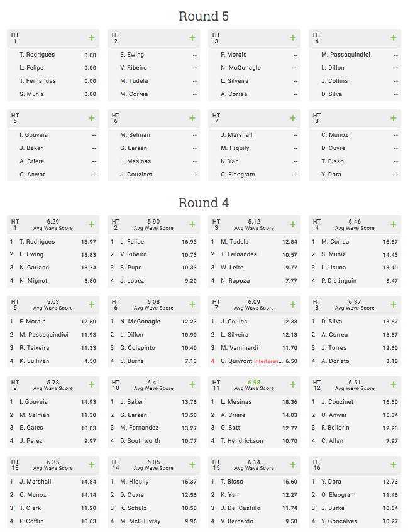Click plus icon on Round 4 Heat 16
408x532 pixels.
394,465
